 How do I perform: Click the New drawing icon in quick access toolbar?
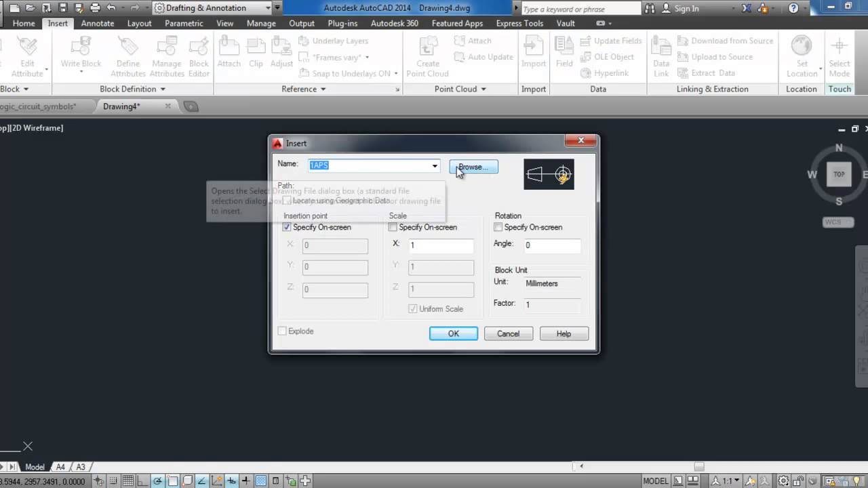click(15, 7)
